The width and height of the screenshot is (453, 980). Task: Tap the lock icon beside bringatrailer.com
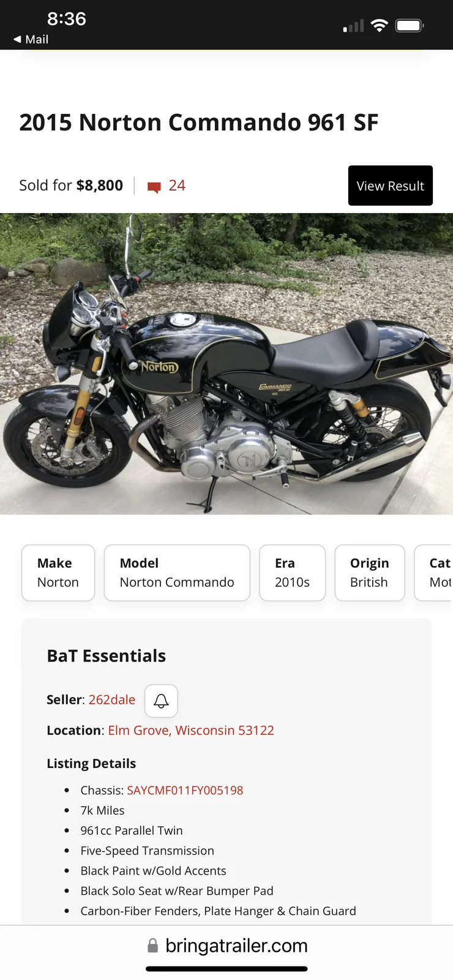coord(153,946)
